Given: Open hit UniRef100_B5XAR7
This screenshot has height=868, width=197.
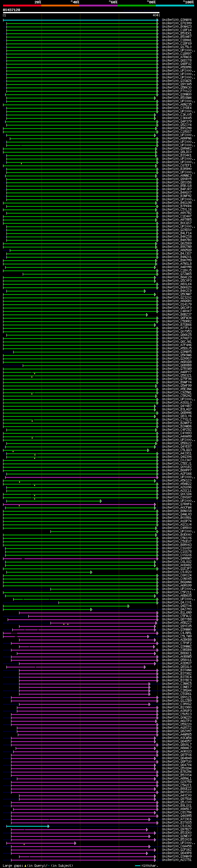Looking at the screenshot, I should click(x=177, y=37).
